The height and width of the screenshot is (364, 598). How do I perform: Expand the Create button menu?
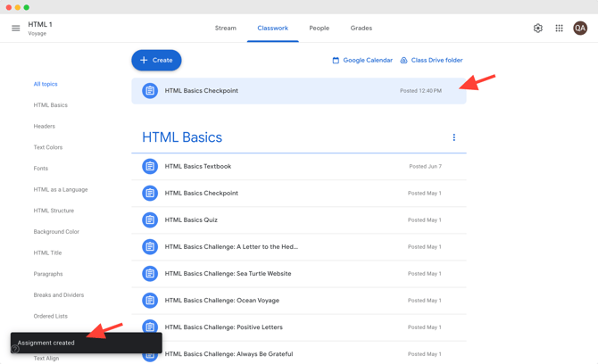coord(156,60)
